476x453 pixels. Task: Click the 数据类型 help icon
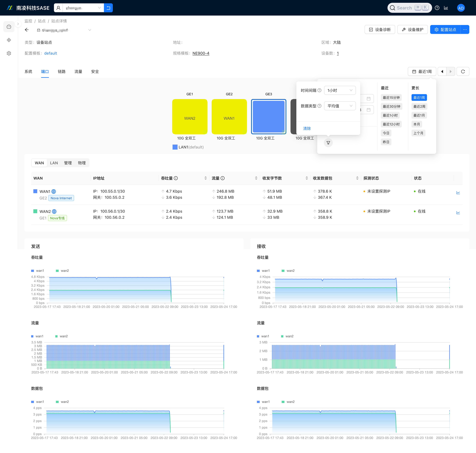[x=319, y=106]
